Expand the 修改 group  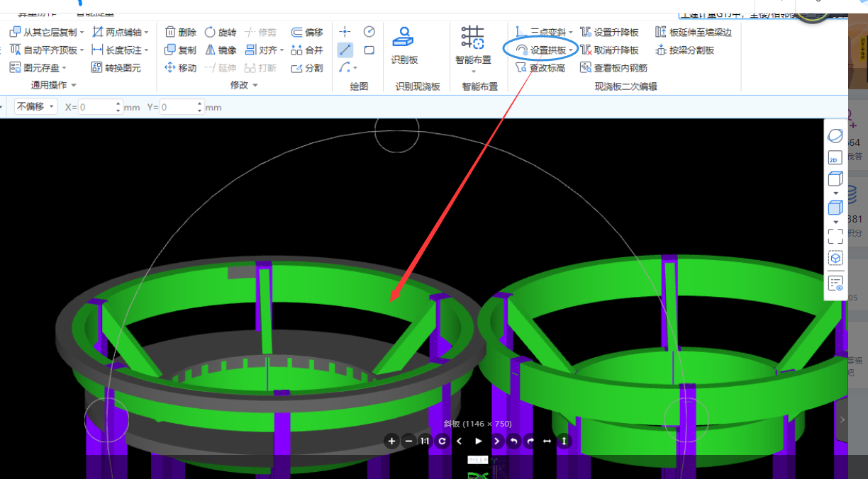(x=255, y=85)
